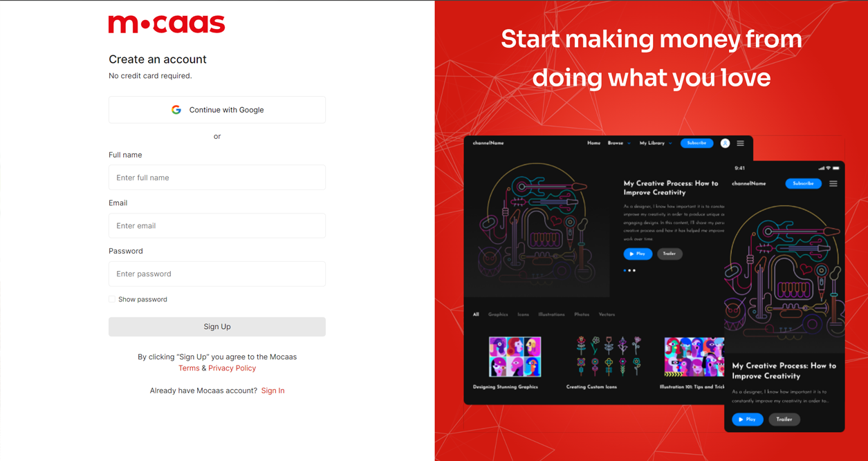This screenshot has height=461, width=868.
Task: Click Subscribe in the mobile mockup
Action: (x=803, y=184)
